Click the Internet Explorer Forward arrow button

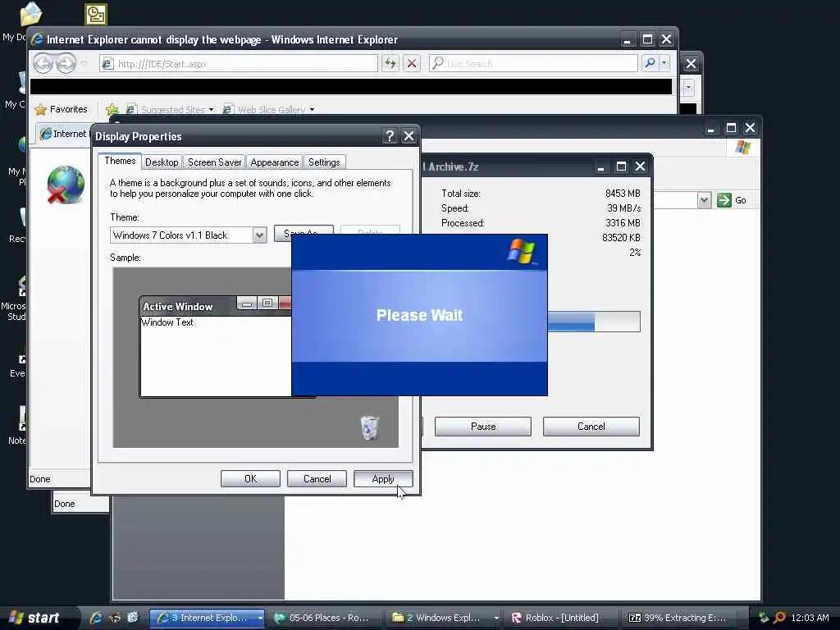pos(66,64)
